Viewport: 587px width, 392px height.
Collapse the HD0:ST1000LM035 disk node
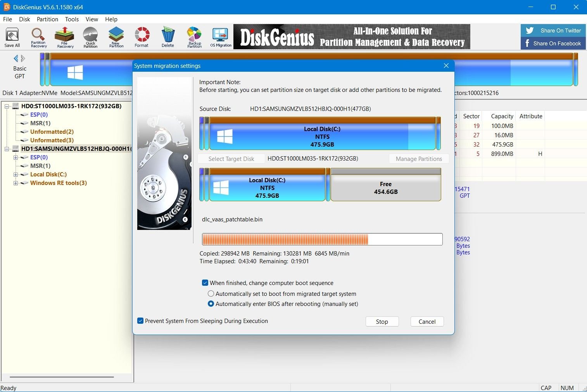pyautogui.click(x=7, y=106)
